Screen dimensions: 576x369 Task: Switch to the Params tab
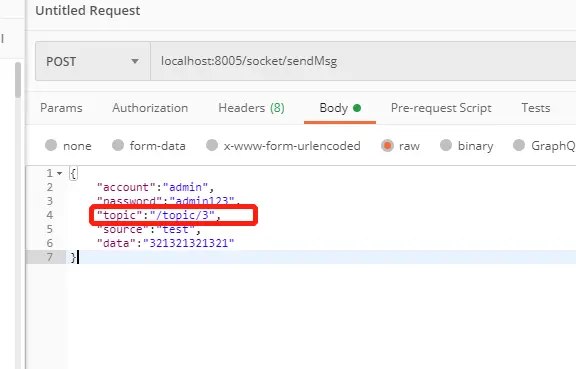pos(61,108)
